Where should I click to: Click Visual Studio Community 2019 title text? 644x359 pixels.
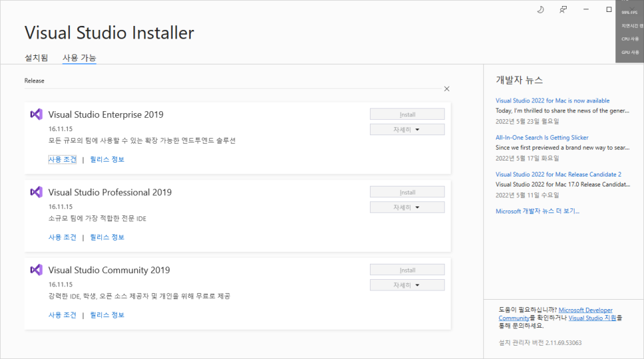[x=109, y=270]
